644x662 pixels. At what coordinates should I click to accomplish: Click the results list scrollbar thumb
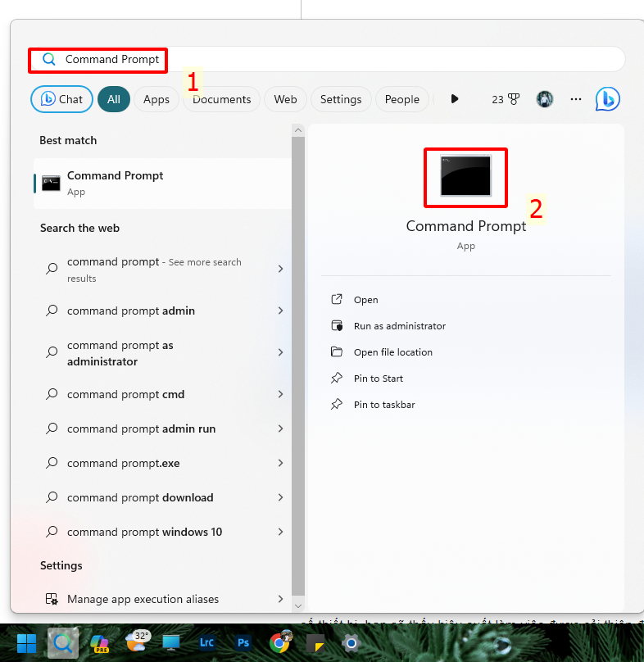(x=298, y=365)
